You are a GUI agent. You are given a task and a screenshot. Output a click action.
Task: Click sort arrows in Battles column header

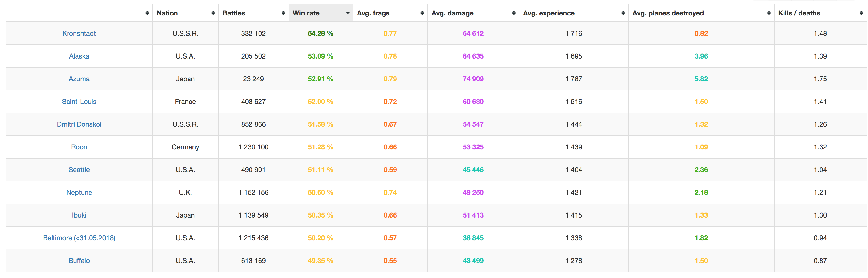click(283, 13)
